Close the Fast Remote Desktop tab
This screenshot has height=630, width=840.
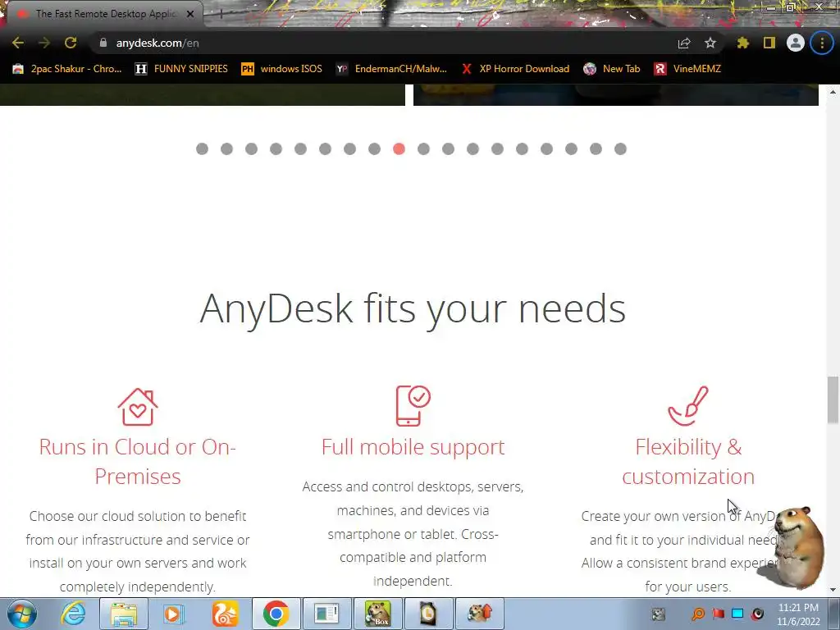click(190, 14)
